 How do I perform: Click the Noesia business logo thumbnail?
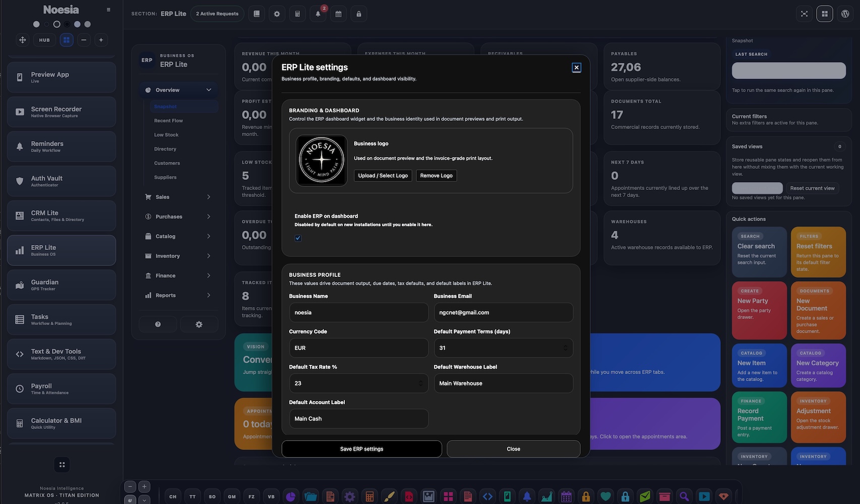coord(322,161)
